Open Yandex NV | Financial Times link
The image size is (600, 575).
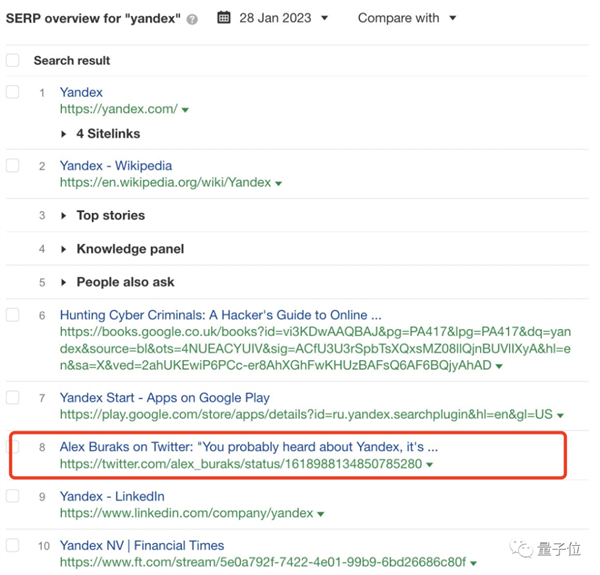pyautogui.click(x=142, y=546)
